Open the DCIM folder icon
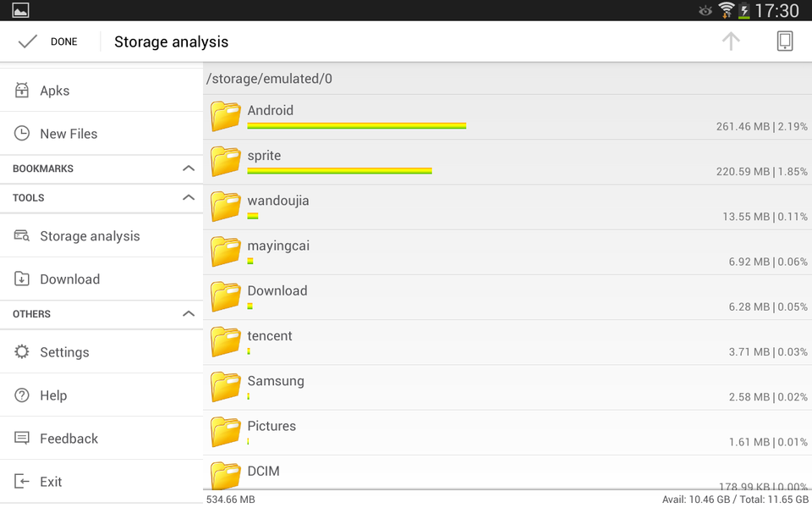This screenshot has width=812, height=508. click(x=224, y=474)
